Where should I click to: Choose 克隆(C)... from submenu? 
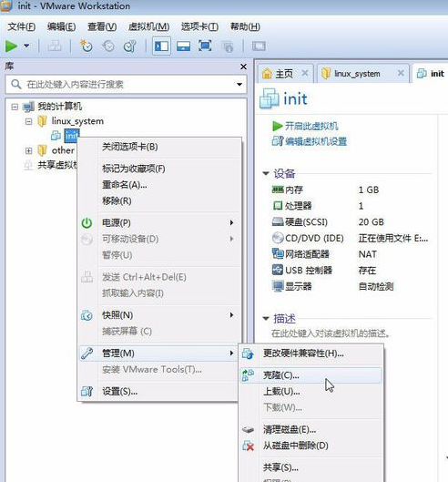[311, 375]
